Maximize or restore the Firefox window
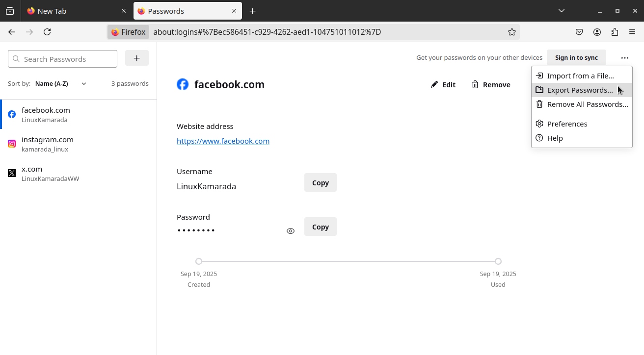Viewport: 644px width, 355px height. pyautogui.click(x=617, y=11)
